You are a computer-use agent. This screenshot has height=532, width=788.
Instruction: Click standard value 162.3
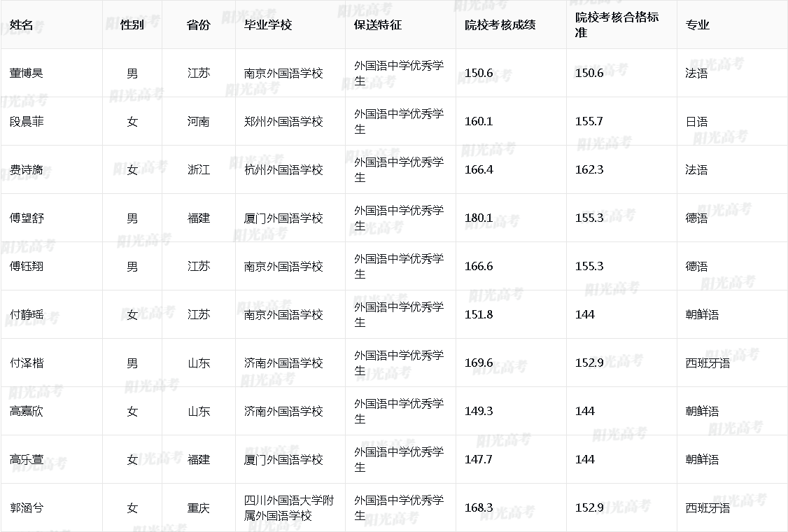(x=589, y=169)
